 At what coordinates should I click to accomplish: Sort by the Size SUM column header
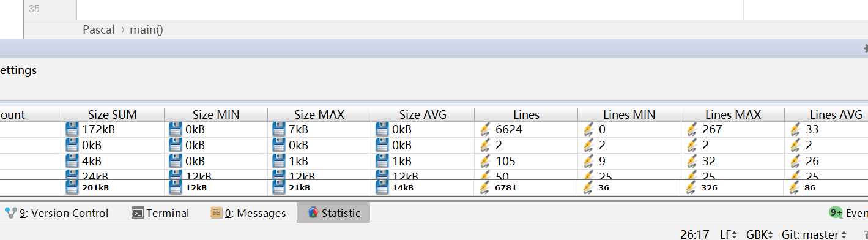[x=113, y=114]
